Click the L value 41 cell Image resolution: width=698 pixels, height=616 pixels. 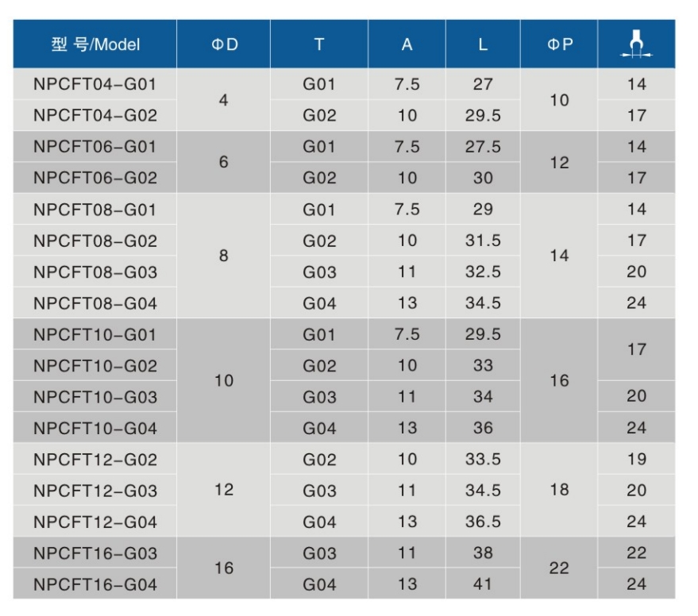[x=483, y=584]
